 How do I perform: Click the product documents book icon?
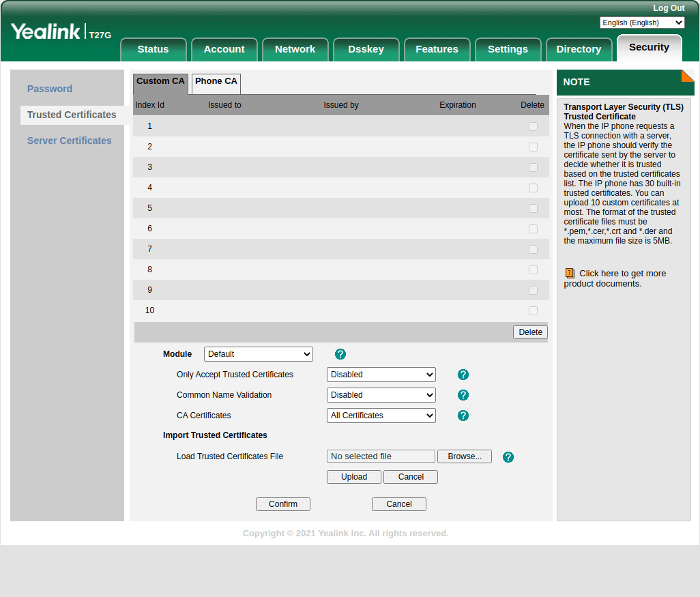tap(570, 274)
